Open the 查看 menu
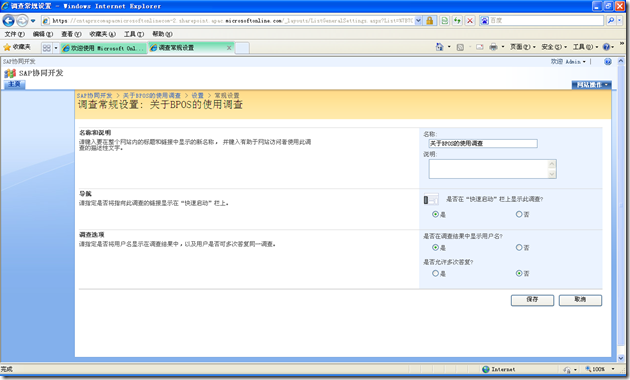 71,34
